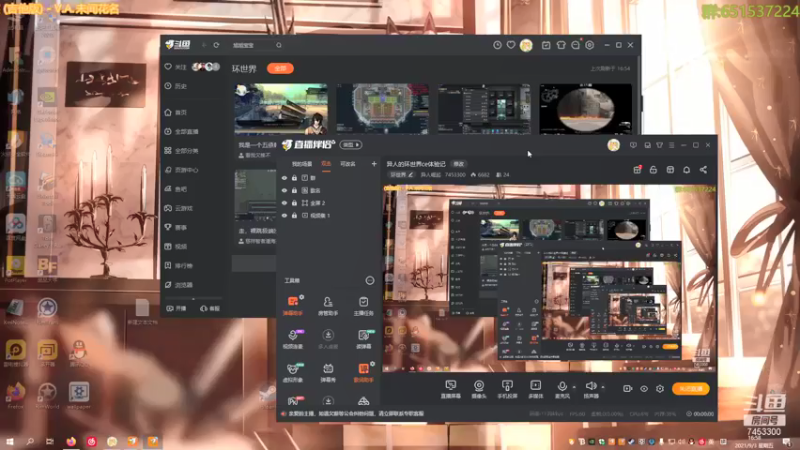The width and height of the screenshot is (800, 450).
Task: Click the unlock padlock icon above the preview
Action: point(653,170)
